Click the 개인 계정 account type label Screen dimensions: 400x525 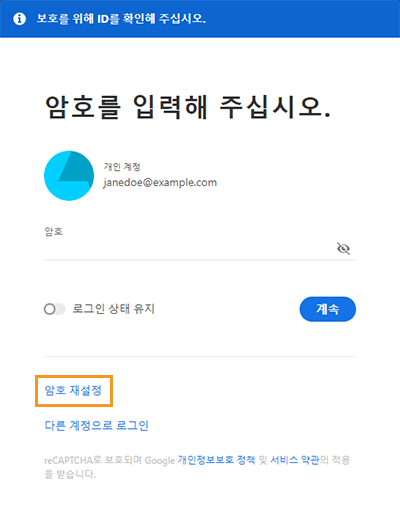click(122, 166)
